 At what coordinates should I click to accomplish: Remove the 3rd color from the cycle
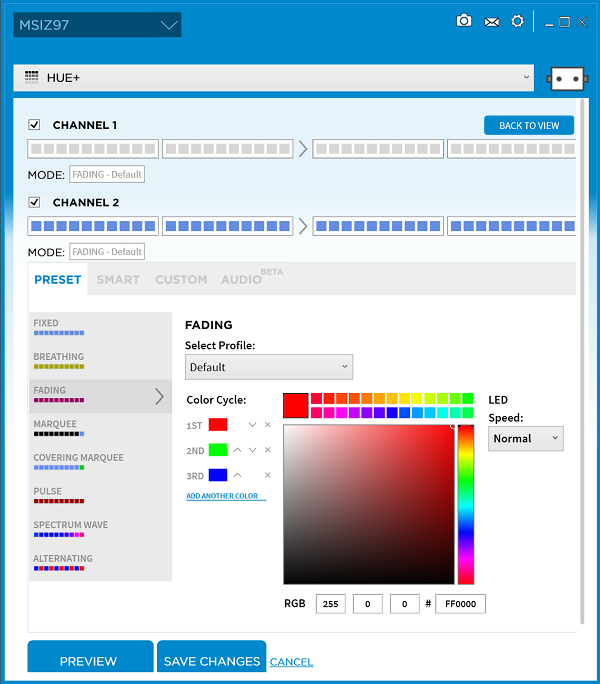pos(267,476)
